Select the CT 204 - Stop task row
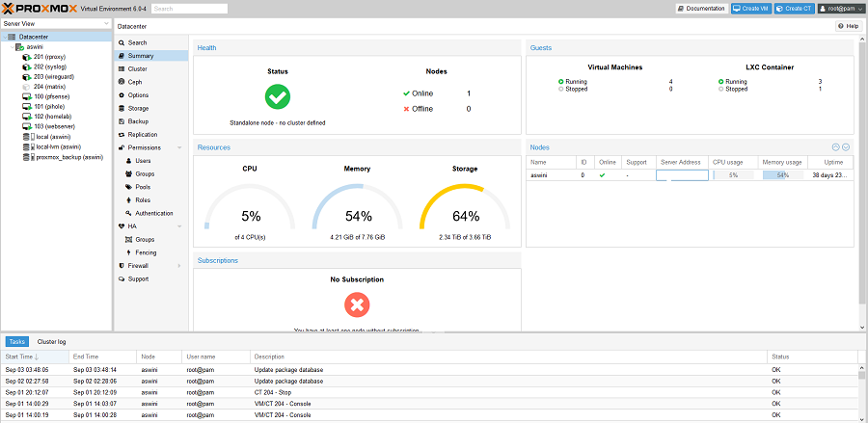 coord(429,392)
